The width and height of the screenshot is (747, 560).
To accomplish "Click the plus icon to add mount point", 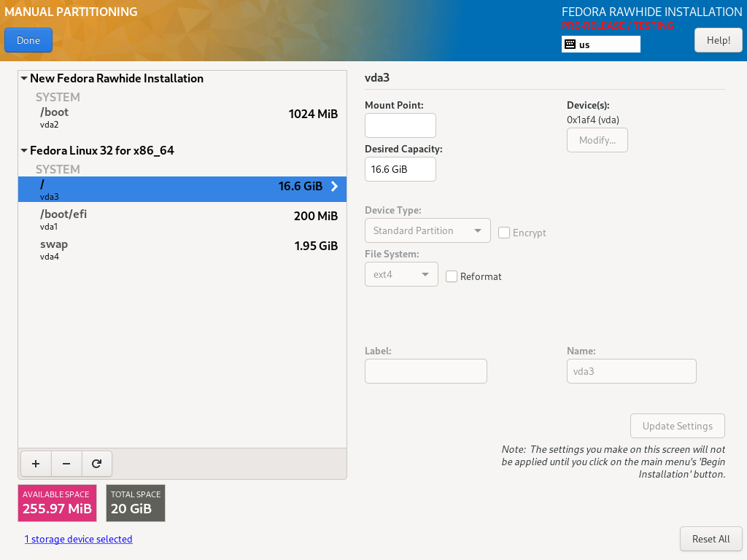I will [36, 464].
